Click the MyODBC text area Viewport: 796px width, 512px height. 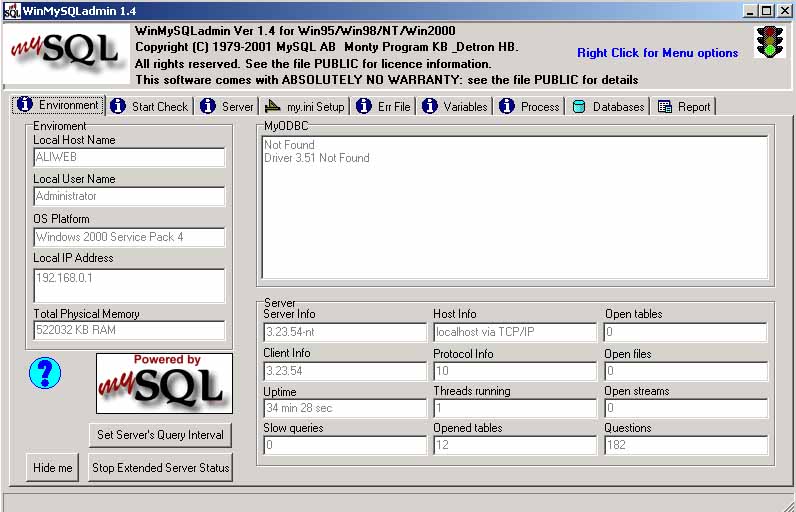click(515, 207)
